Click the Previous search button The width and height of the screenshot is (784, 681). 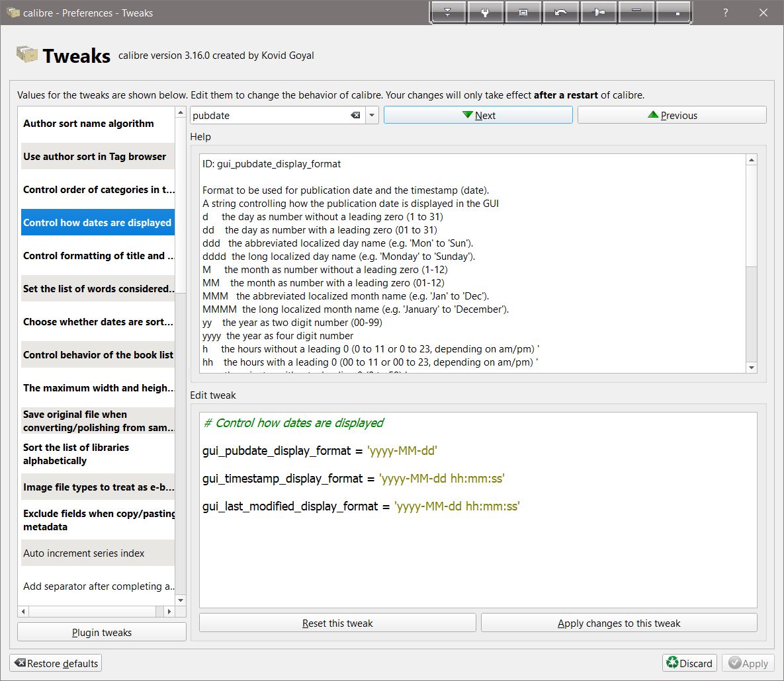pos(672,116)
